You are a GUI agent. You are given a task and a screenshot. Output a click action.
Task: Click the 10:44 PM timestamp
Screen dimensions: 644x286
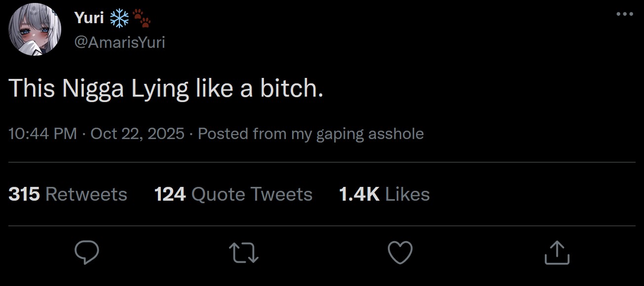coord(42,134)
